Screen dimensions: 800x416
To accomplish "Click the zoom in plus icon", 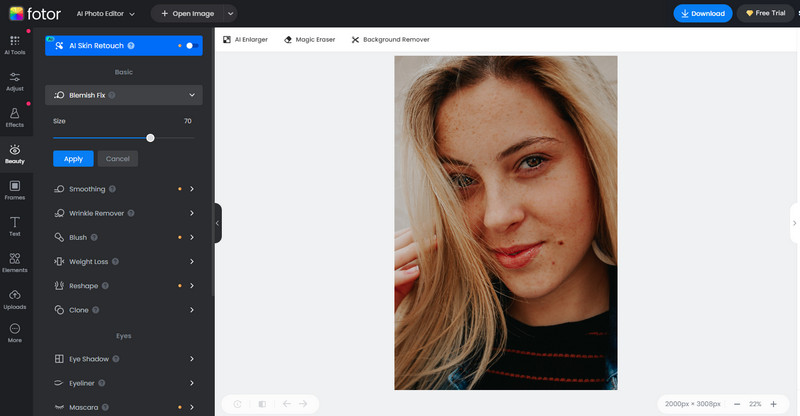I will coord(773,404).
